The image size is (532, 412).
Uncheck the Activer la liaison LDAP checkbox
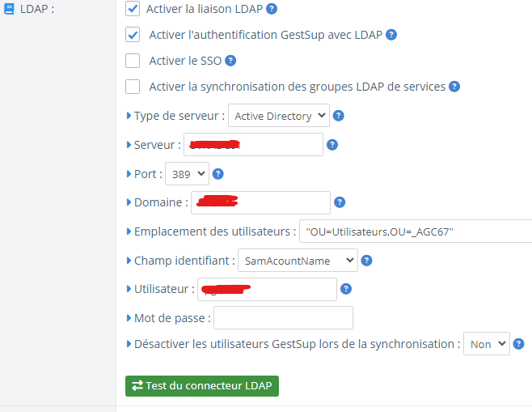(x=133, y=10)
